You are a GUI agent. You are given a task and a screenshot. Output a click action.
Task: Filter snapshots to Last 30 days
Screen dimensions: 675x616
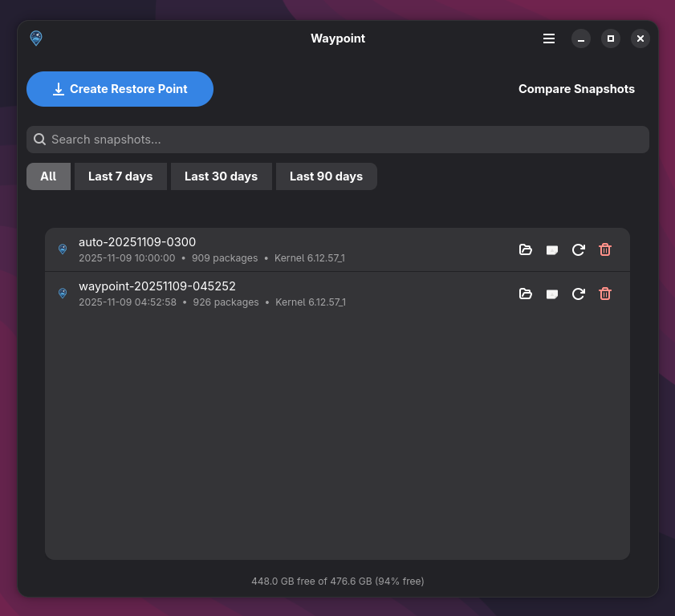[x=221, y=176]
